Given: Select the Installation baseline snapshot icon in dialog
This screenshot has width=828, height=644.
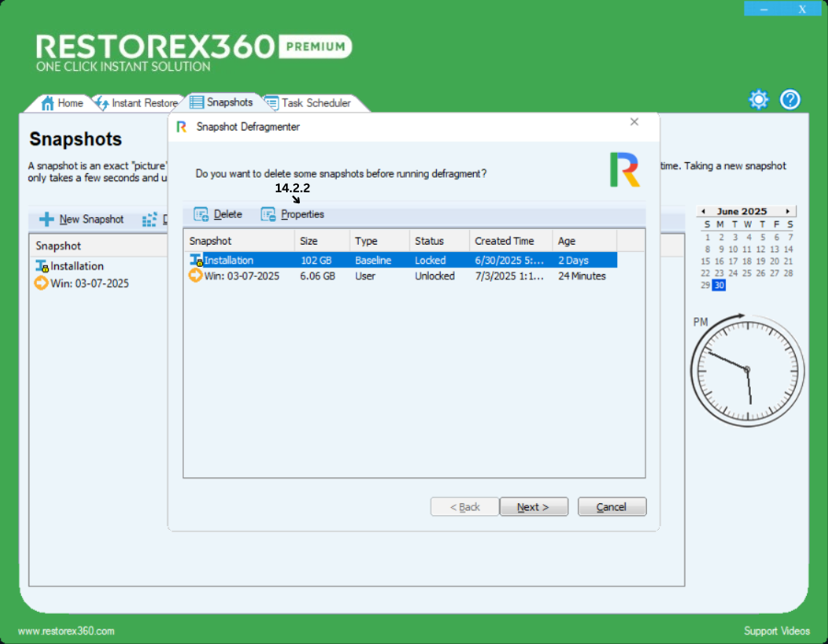Looking at the screenshot, I should 196,260.
